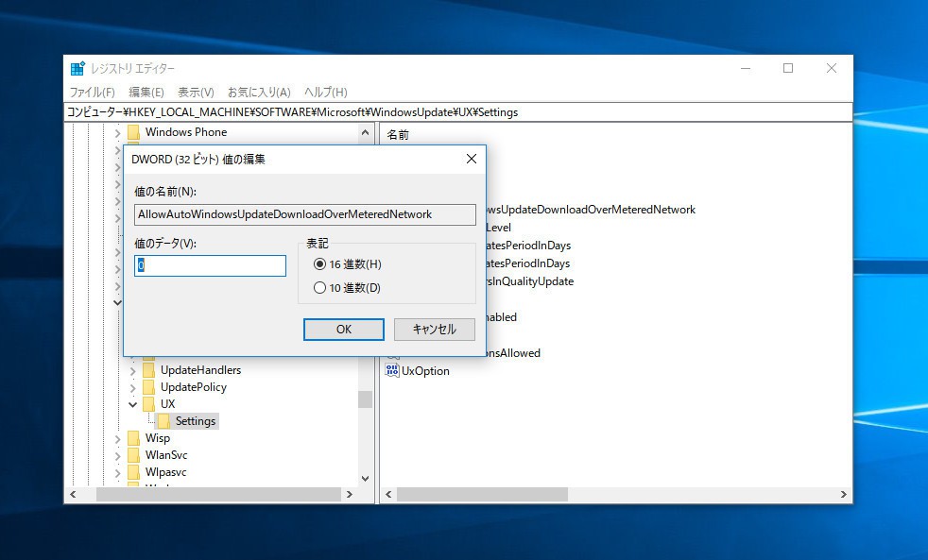The image size is (928, 560).
Task: Expand the WlanSvc key
Action: (x=117, y=456)
